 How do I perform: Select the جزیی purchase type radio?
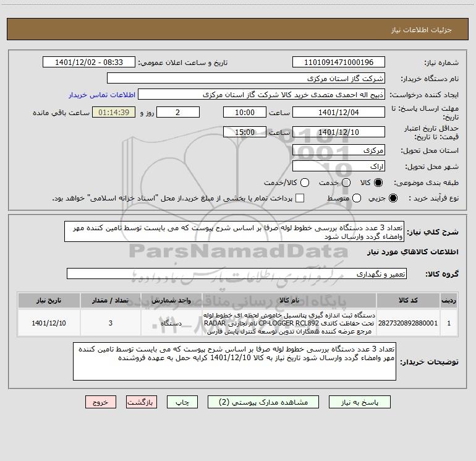pyautogui.click(x=393, y=198)
